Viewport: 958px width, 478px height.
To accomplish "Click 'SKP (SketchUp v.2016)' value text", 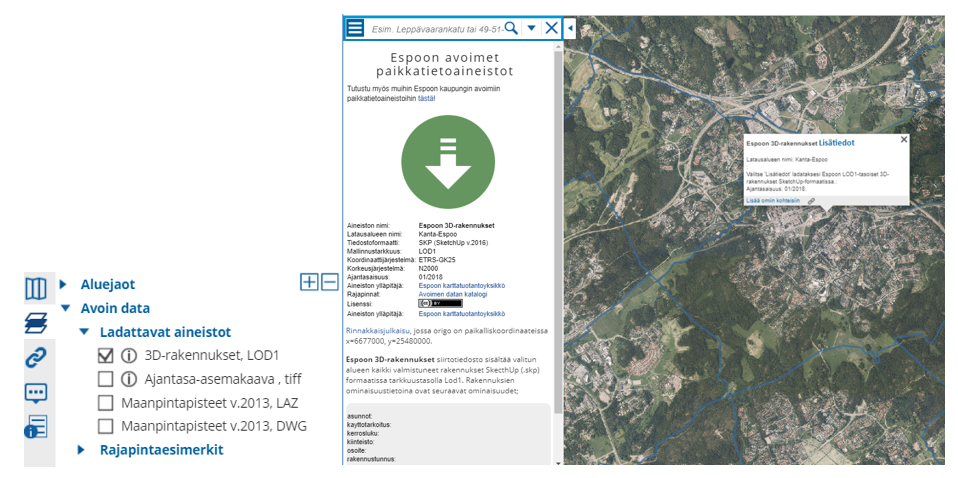I will [453, 243].
